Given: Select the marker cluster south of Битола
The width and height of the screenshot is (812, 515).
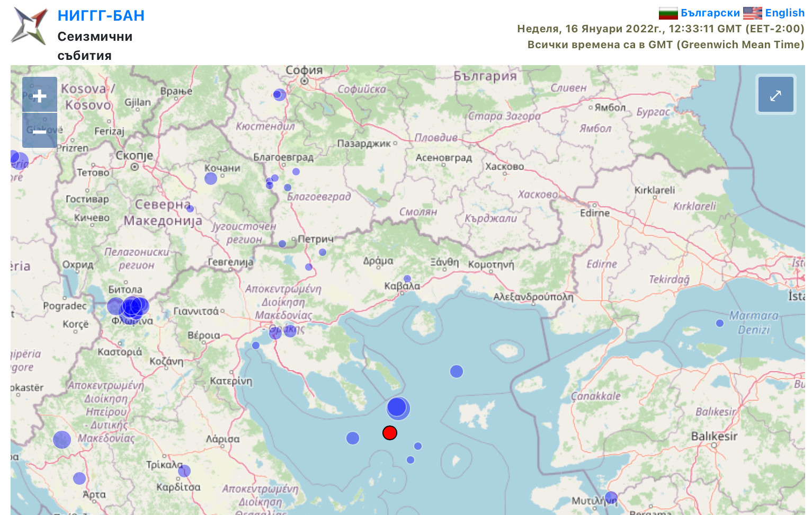Looking at the screenshot, I should (x=132, y=307).
